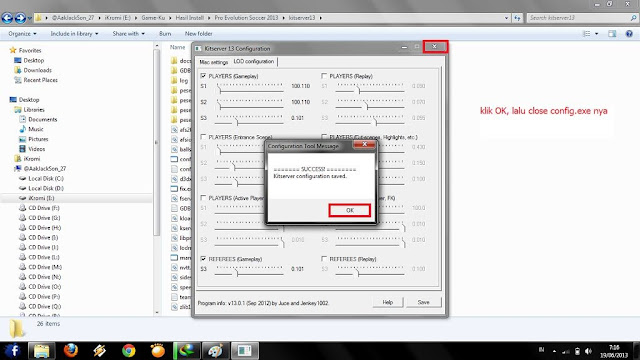Click the Explorer help icon
Viewport: 640px width, 360px height.
click(629, 34)
